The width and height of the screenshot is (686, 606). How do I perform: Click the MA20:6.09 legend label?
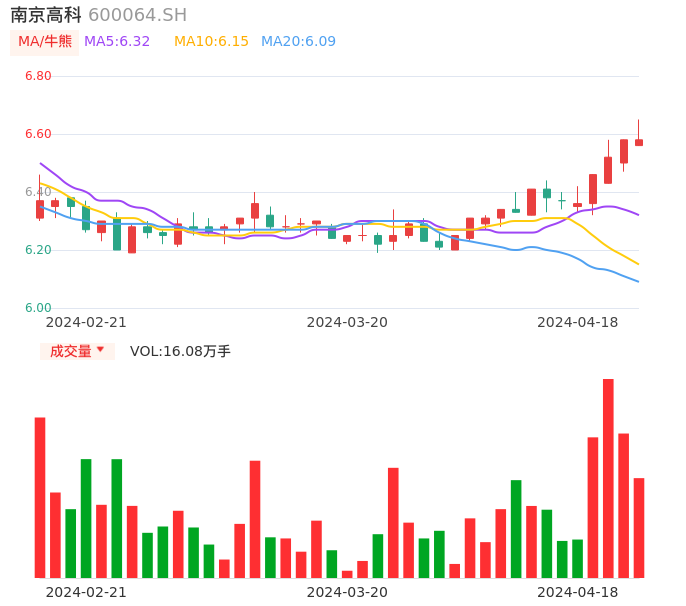click(x=298, y=42)
